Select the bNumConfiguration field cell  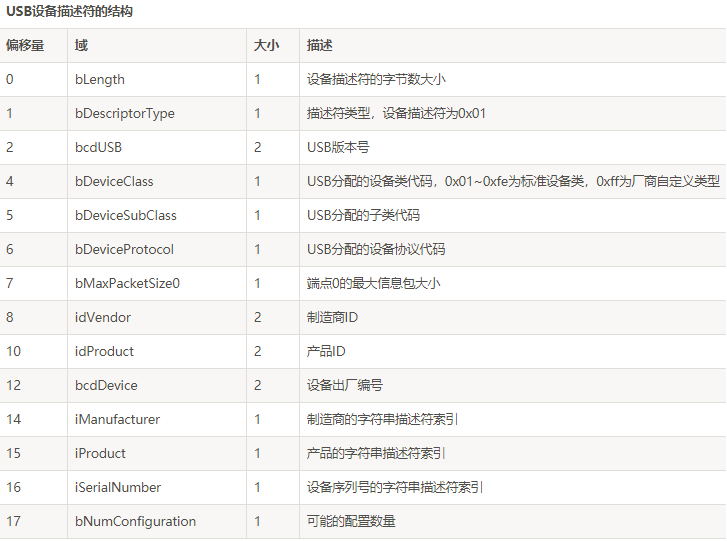tap(135, 521)
